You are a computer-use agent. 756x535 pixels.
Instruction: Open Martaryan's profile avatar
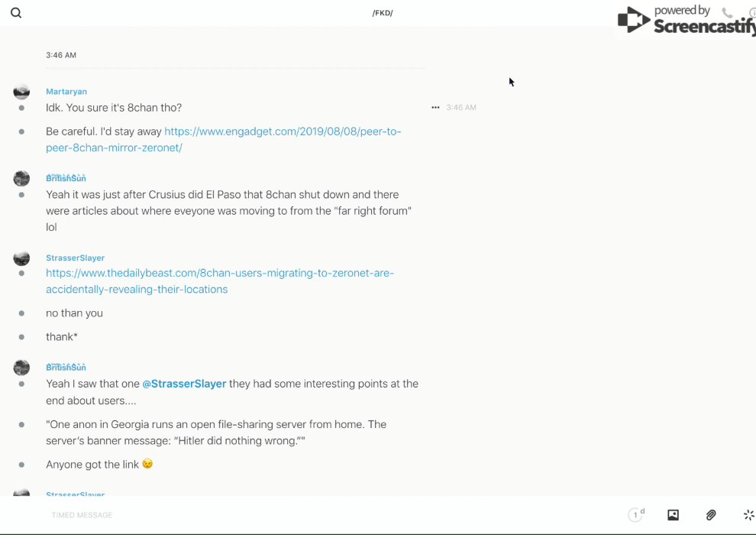coord(21,92)
